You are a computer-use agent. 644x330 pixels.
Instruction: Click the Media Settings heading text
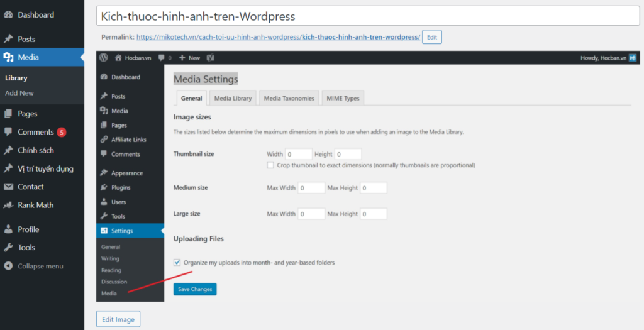pyautogui.click(x=206, y=79)
